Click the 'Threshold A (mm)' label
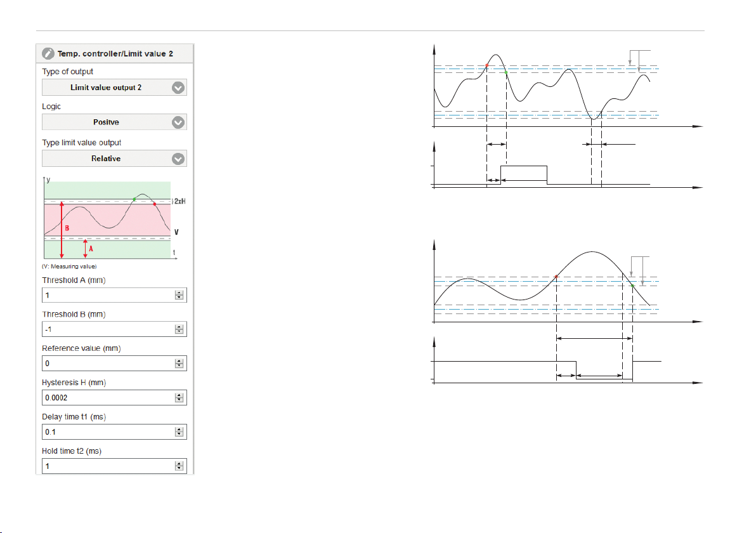 coord(74,280)
